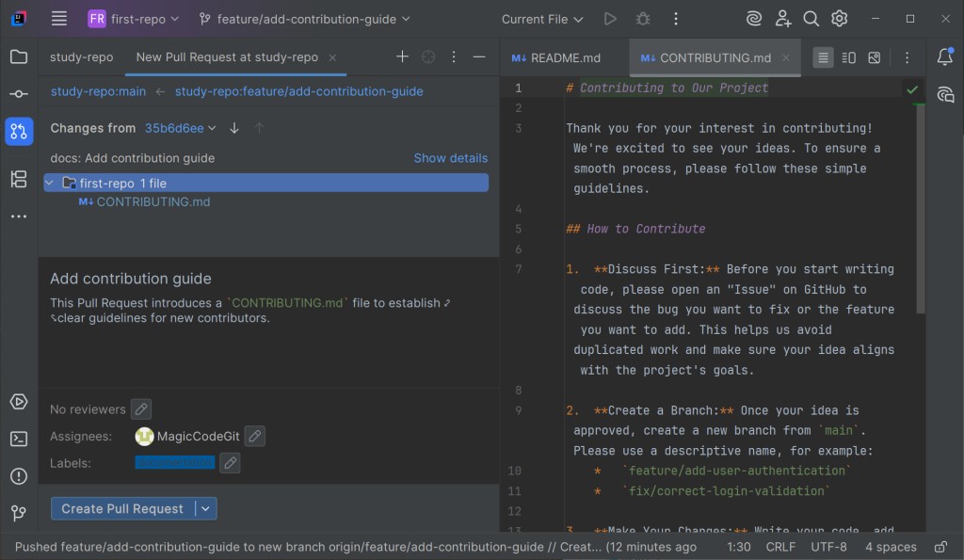Open CONTRIBUTING.md in changes tree
The height and width of the screenshot is (560, 964).
pyautogui.click(x=153, y=201)
